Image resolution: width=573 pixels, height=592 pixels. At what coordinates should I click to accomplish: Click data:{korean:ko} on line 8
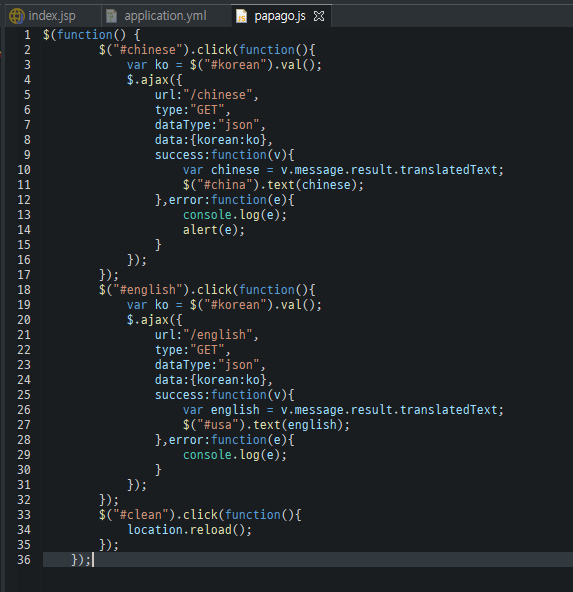214,140
